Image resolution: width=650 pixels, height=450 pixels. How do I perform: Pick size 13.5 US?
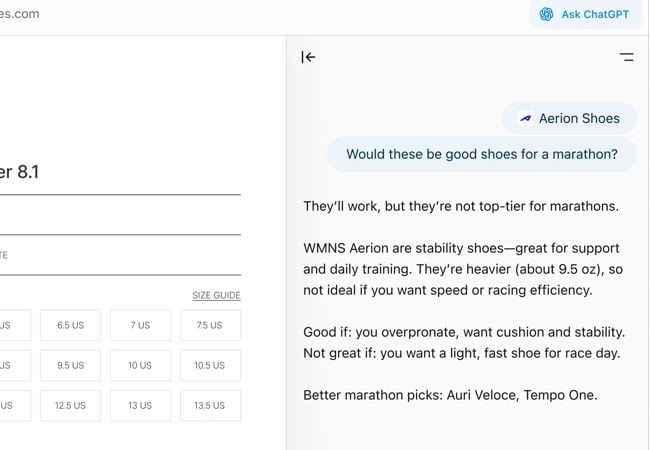point(210,405)
